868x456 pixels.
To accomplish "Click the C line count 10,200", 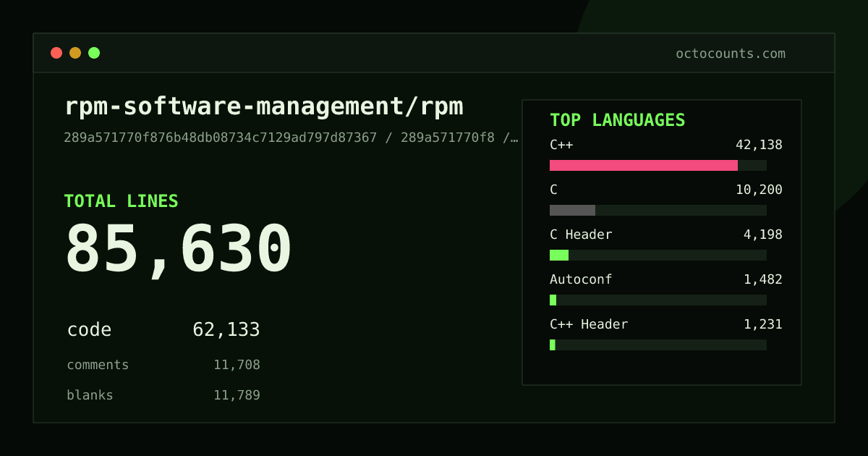I will (759, 190).
